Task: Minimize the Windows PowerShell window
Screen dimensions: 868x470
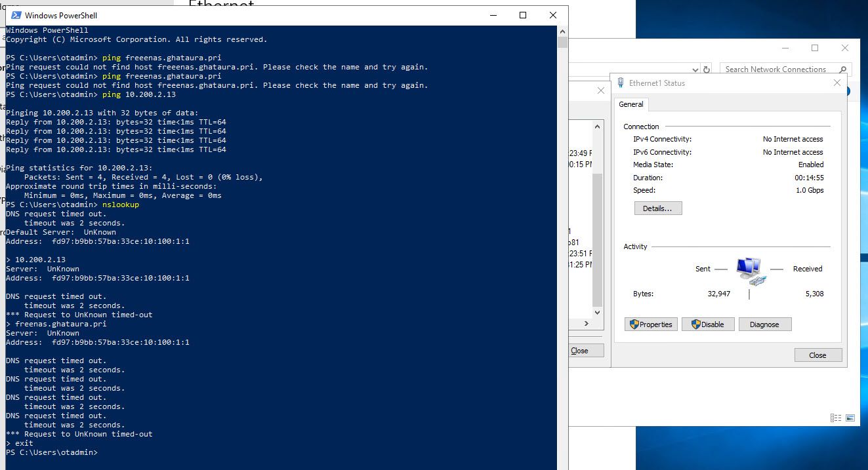Action: tap(493, 15)
